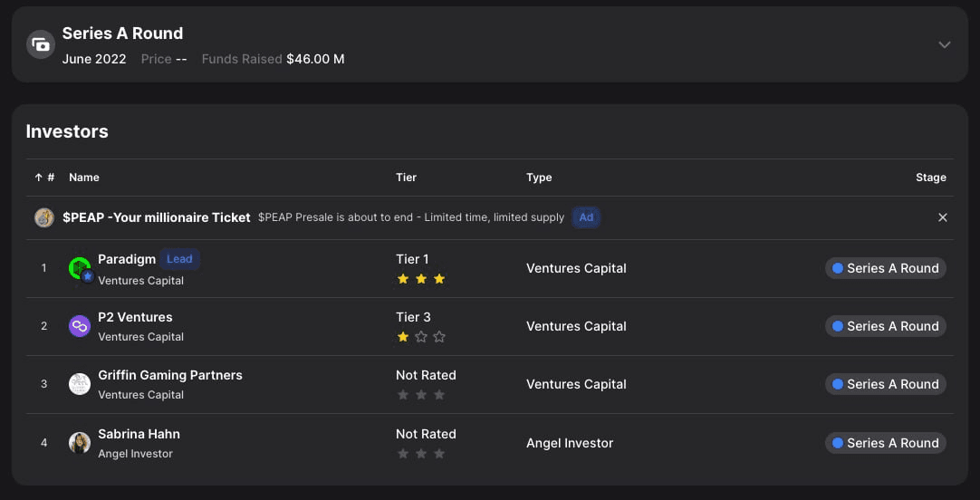The width and height of the screenshot is (980, 500).
Task: Click the Griffin Gaming Partners logo
Action: click(x=80, y=384)
